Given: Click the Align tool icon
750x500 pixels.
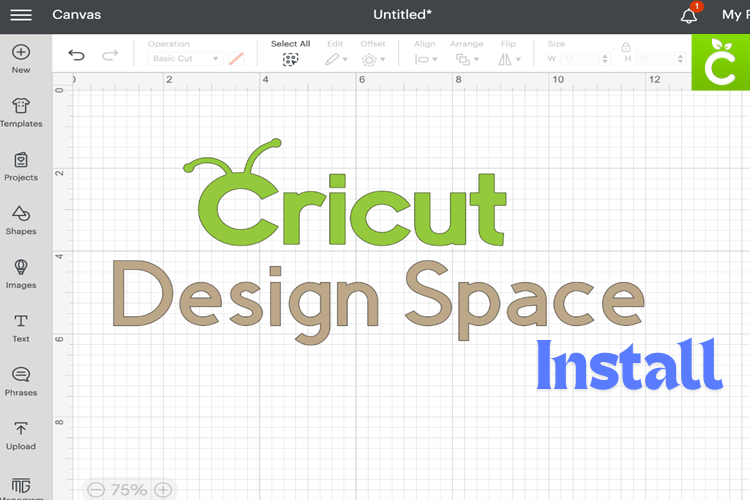Looking at the screenshot, I should [421, 60].
